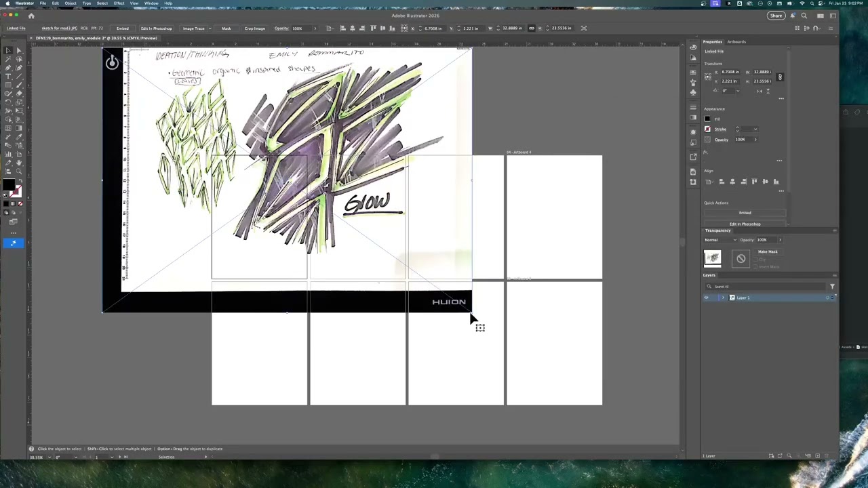
Task: Enable the Clip checkbox in Transparency
Action: pos(755,259)
